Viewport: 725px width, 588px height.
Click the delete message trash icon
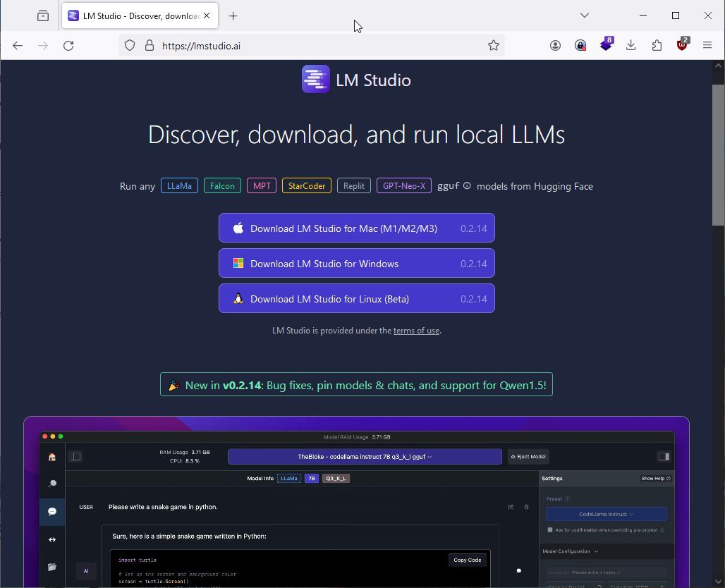click(526, 507)
